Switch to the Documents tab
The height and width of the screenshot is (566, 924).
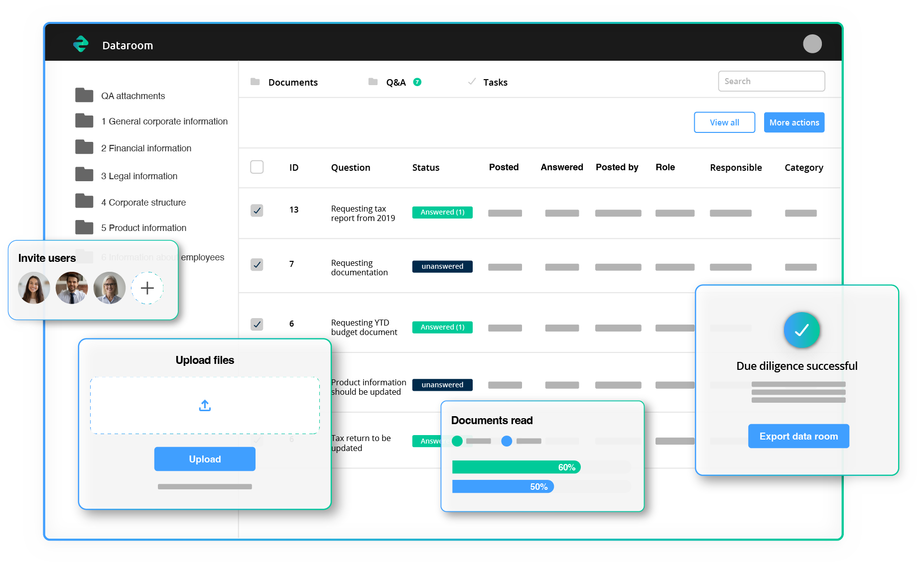click(x=284, y=82)
